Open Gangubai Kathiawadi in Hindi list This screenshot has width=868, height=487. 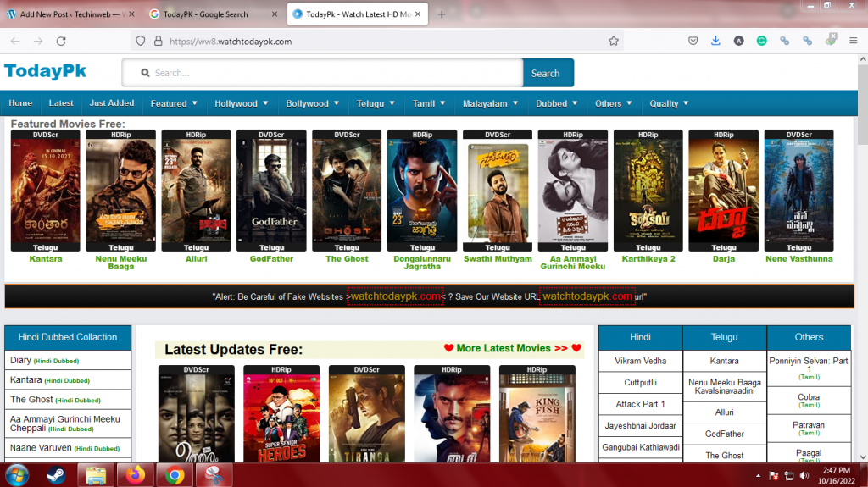coord(641,447)
